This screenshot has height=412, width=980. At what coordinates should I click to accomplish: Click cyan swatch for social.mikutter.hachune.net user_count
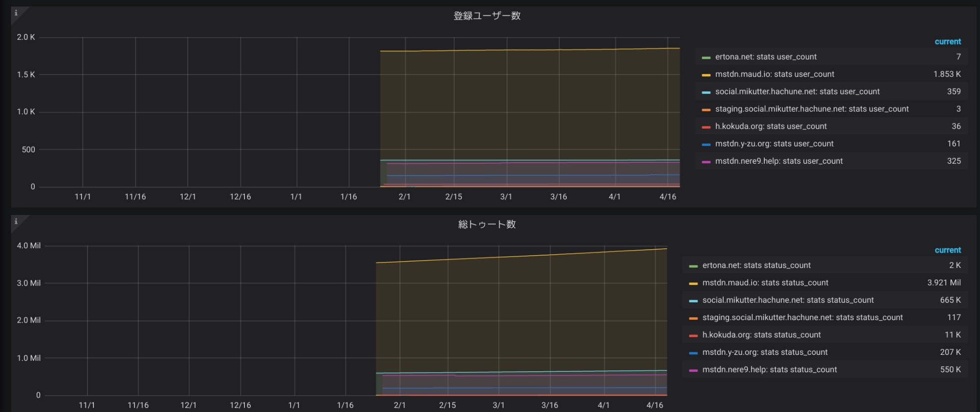[706, 92]
